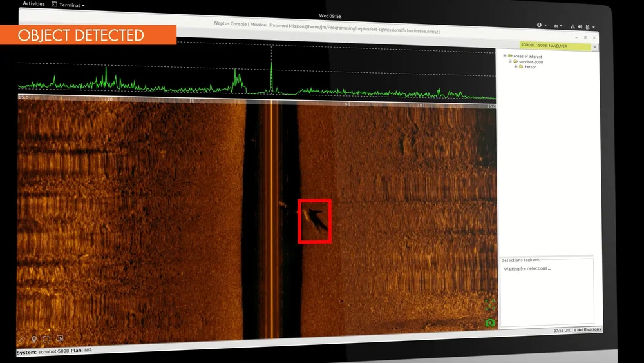Open the network status icon in top bar

573,26
